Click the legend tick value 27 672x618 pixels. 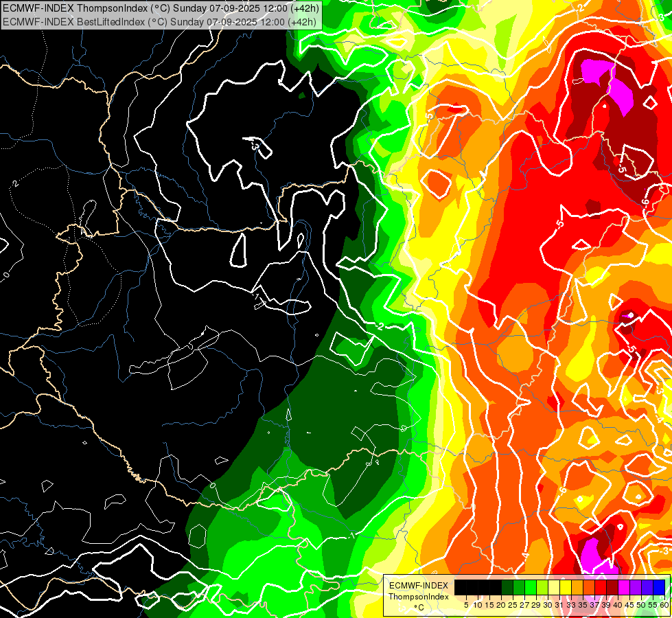524,605
